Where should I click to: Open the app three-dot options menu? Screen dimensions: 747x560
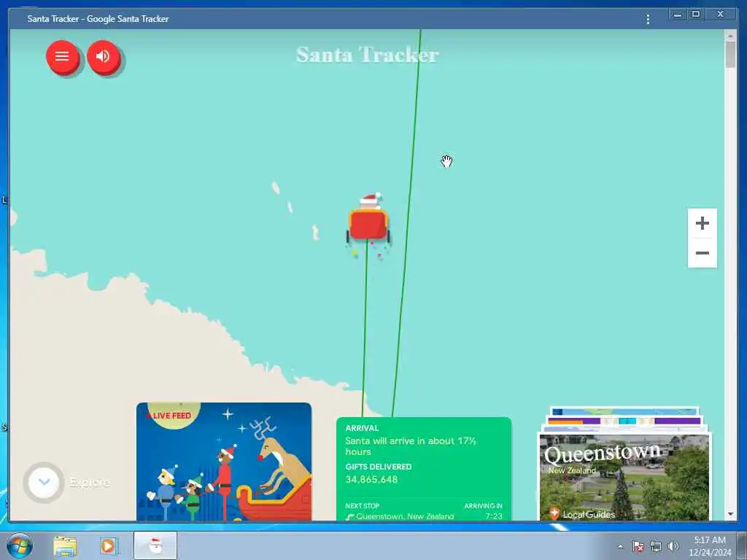click(x=648, y=19)
